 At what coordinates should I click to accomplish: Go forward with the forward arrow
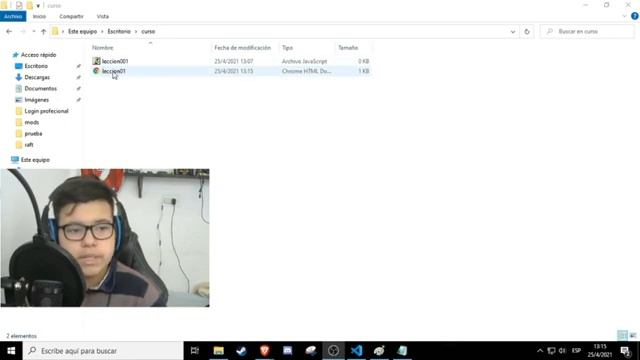(x=22, y=31)
